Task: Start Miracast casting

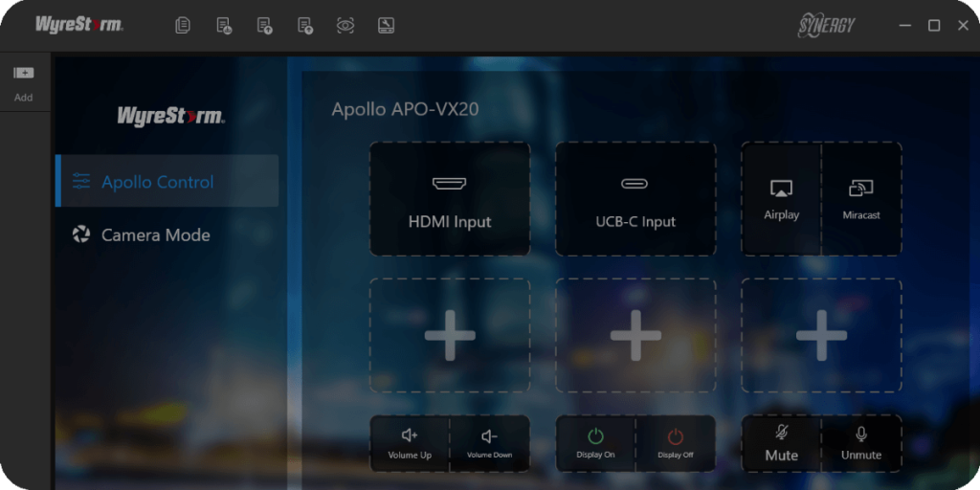Action: [x=861, y=199]
